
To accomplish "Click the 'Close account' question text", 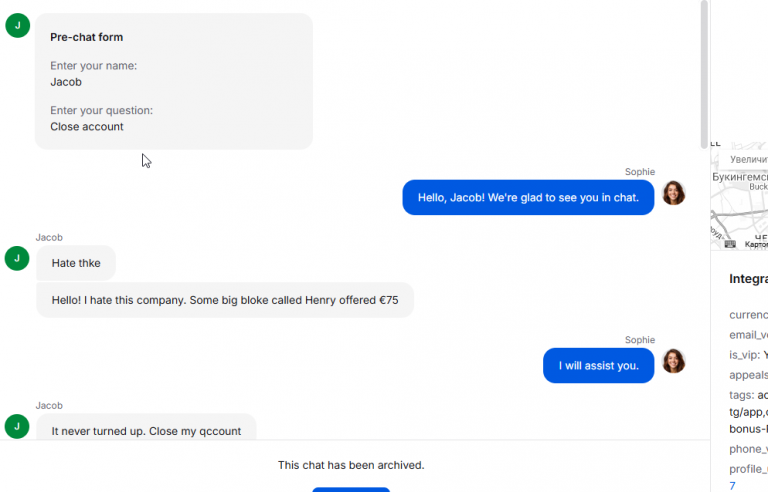I will click(87, 127).
